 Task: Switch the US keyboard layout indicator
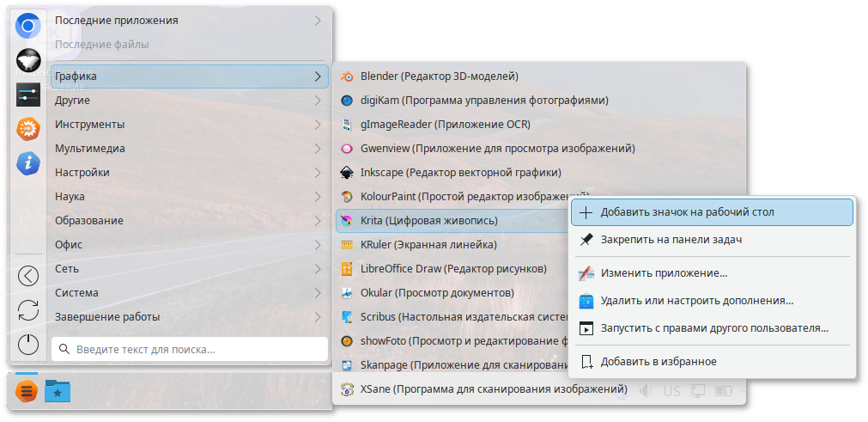671,392
